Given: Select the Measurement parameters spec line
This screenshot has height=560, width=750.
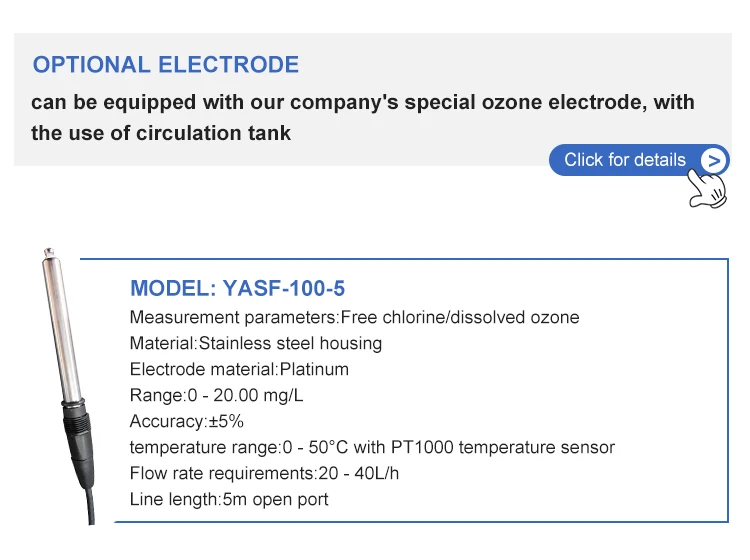Looking at the screenshot, I should point(354,318).
